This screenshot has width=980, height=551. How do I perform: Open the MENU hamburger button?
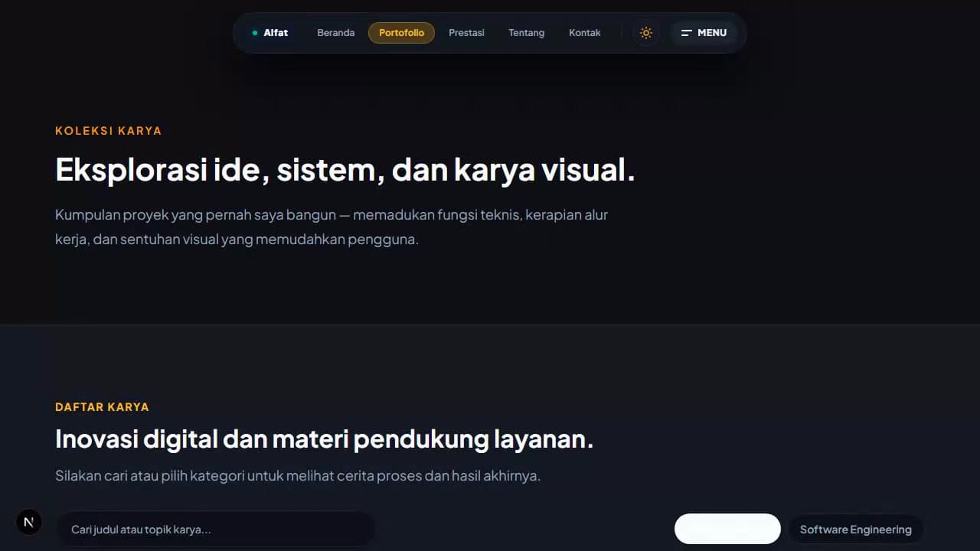[704, 33]
